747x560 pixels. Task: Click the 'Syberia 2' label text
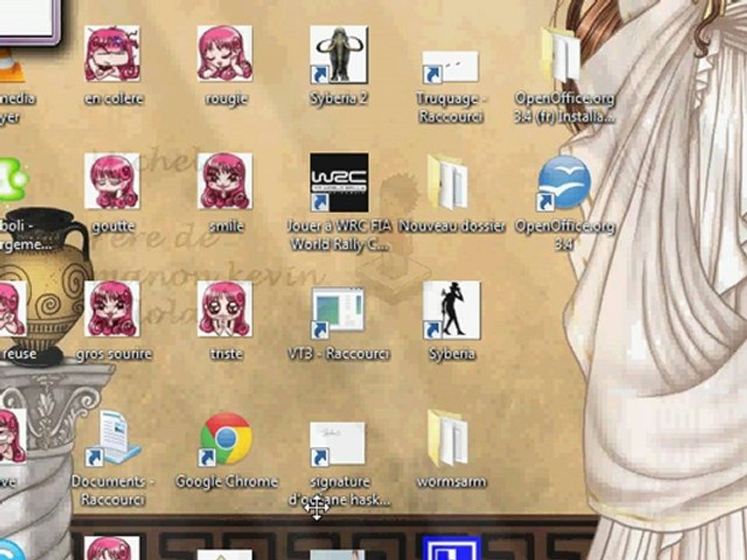[x=338, y=99]
